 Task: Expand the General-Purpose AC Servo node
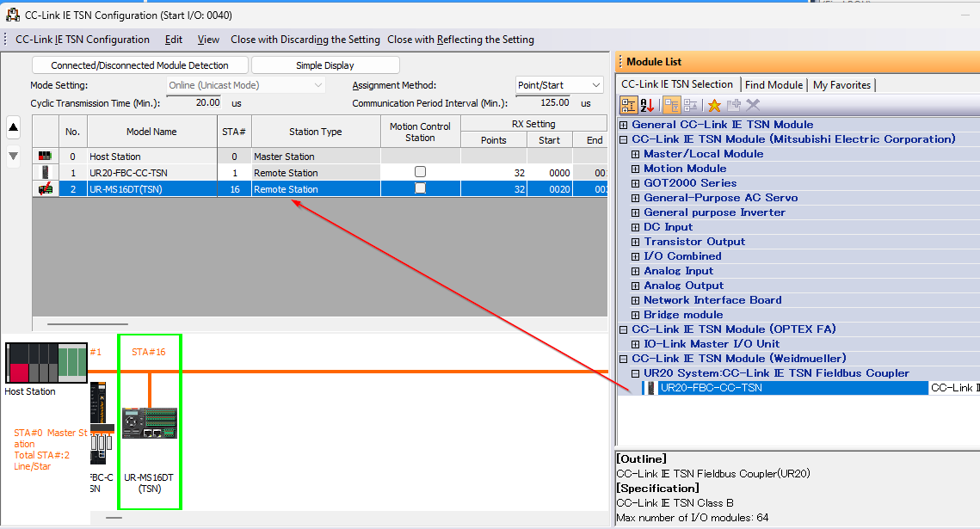(x=635, y=198)
